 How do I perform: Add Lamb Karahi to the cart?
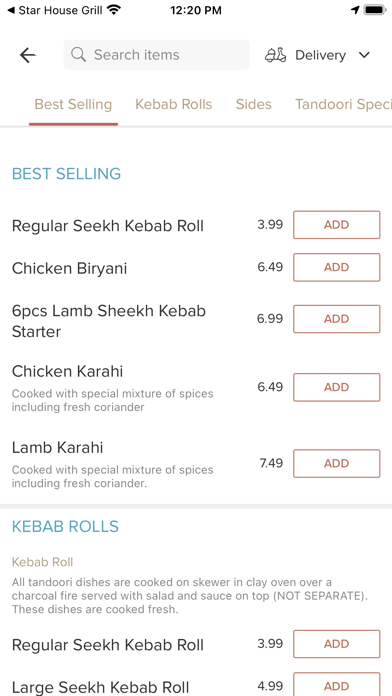[337, 463]
